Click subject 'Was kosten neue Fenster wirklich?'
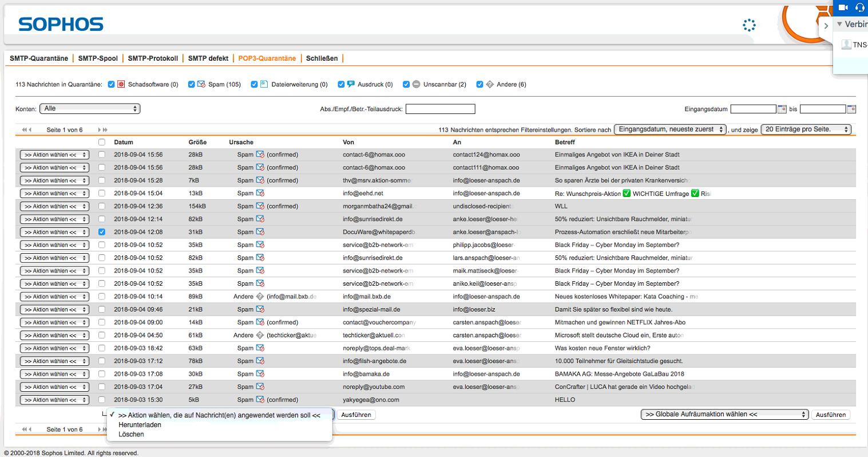 click(603, 348)
